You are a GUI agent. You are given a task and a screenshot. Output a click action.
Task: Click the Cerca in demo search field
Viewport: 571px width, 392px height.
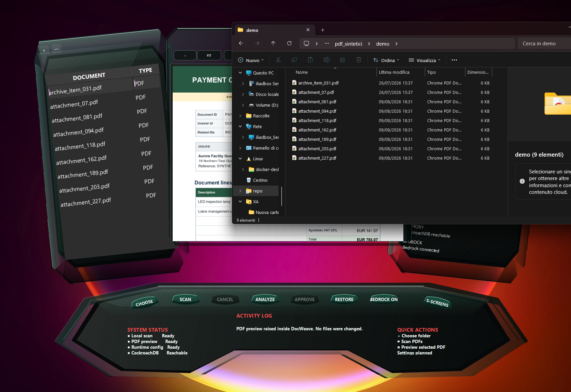(545, 44)
